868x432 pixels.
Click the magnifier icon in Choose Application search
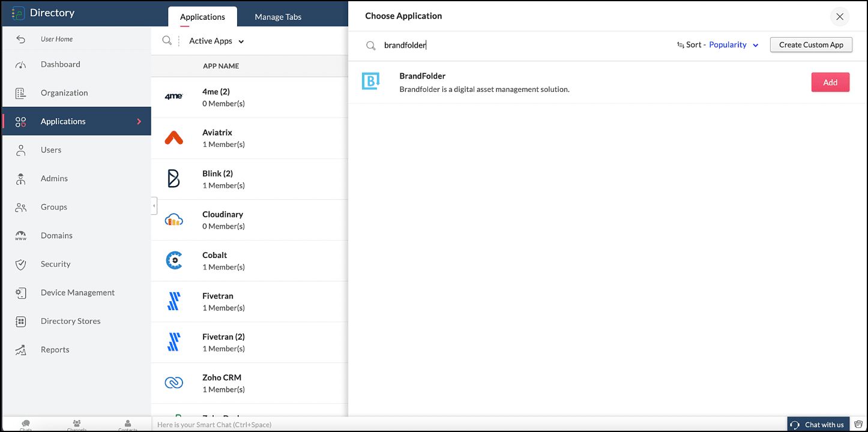tap(371, 46)
